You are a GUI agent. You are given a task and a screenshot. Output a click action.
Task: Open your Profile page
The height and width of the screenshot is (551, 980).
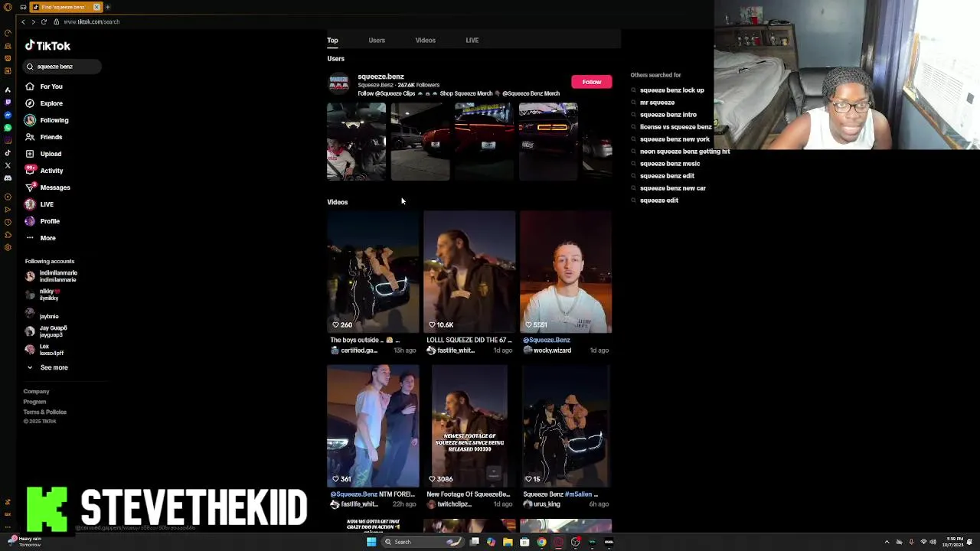click(x=42, y=221)
